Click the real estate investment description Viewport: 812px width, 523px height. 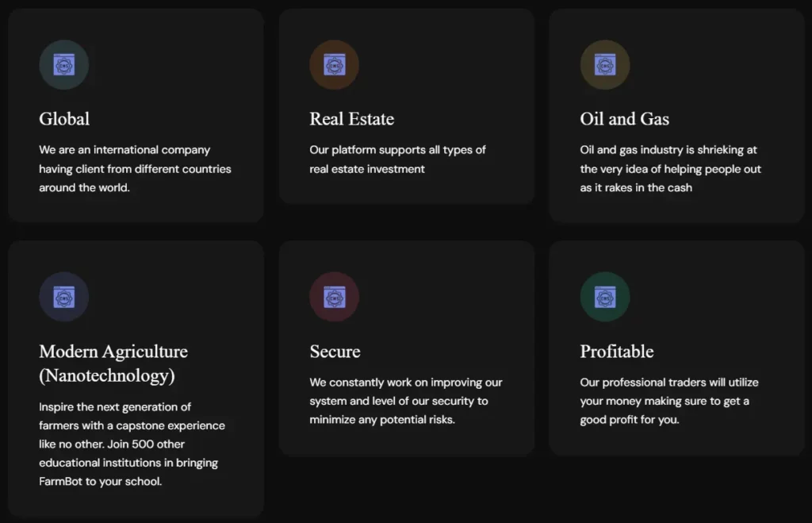[397, 159]
